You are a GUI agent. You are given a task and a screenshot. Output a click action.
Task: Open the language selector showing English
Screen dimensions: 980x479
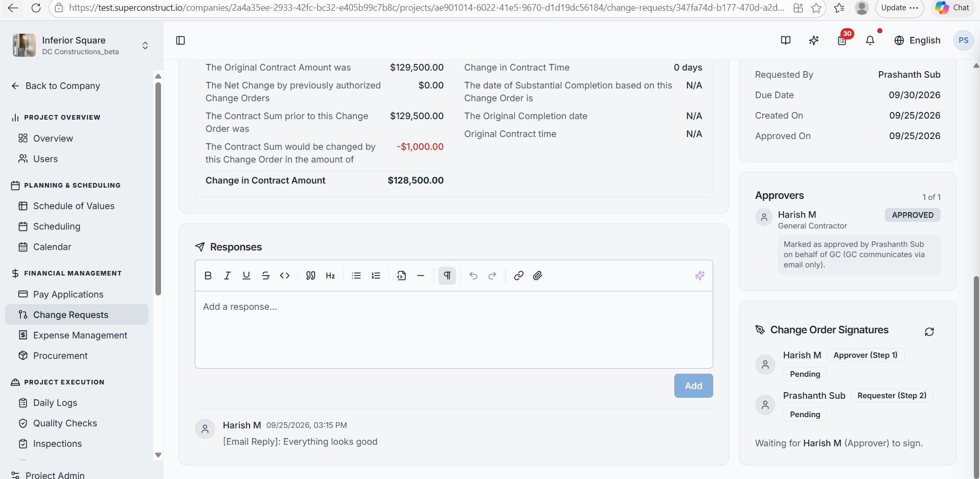pyautogui.click(x=917, y=40)
